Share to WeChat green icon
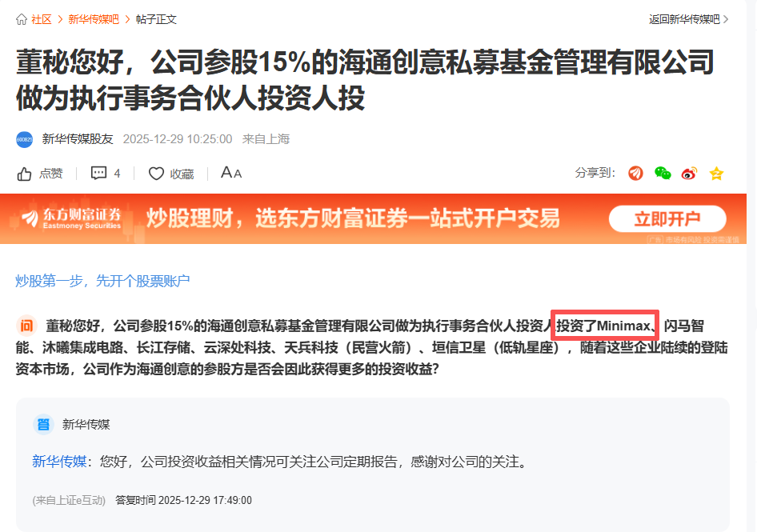This screenshot has height=532, width=757. (x=663, y=173)
